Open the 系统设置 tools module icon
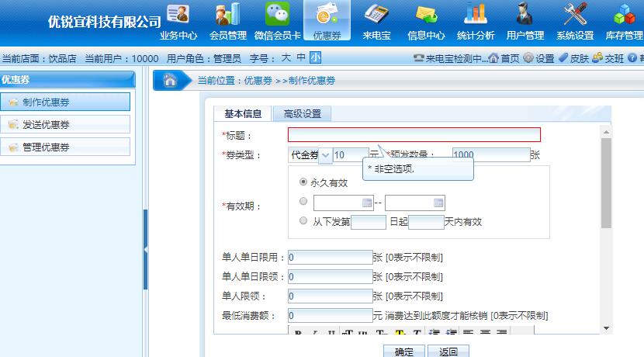 [575, 22]
